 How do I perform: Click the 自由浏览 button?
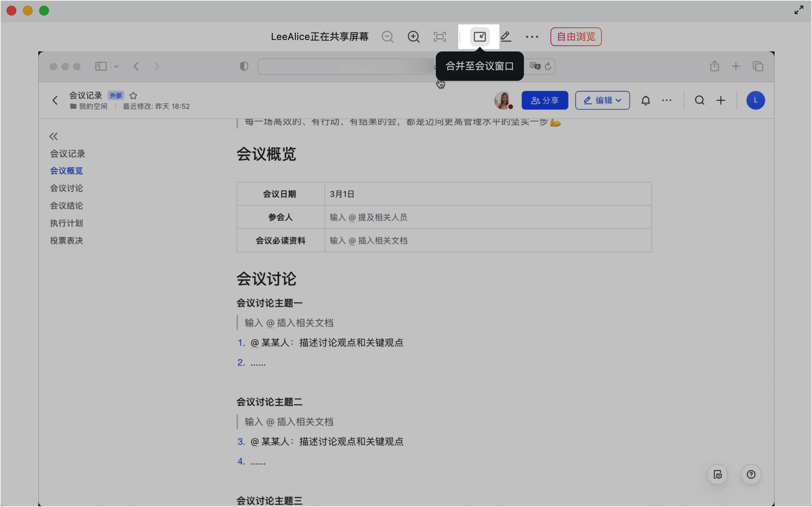(x=576, y=37)
